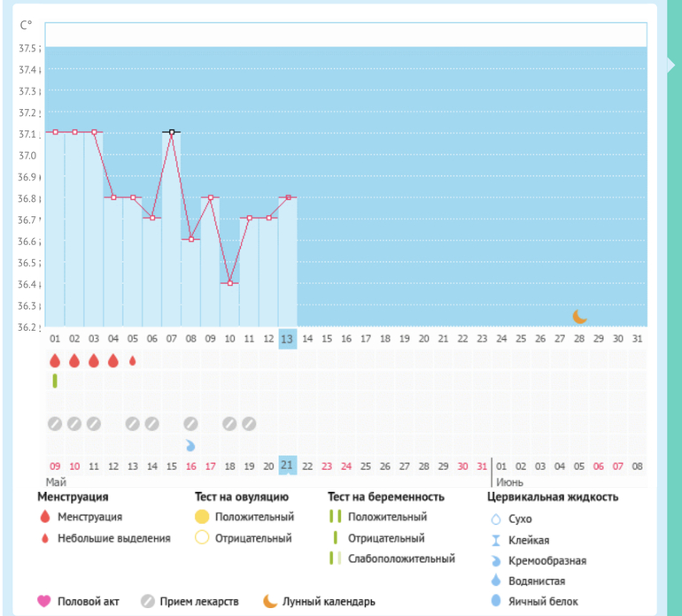Click the small spotting drop on day 05

[133, 361]
